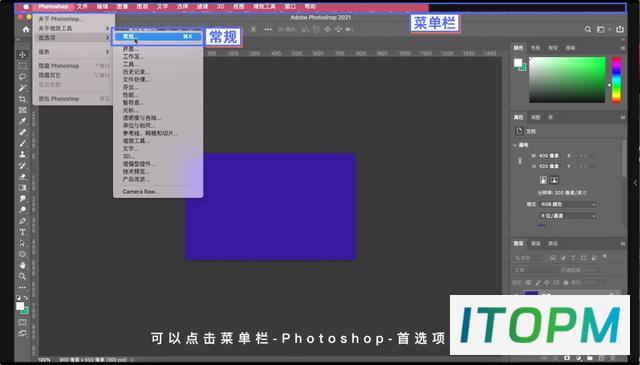
Task: Toggle the W/H link constrain icon
Action: [x=520, y=161]
